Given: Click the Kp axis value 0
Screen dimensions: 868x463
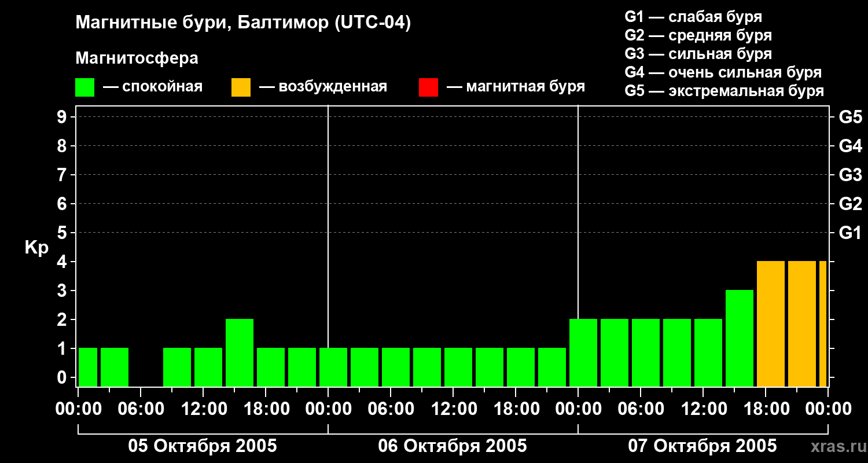Looking at the screenshot, I should point(63,377).
